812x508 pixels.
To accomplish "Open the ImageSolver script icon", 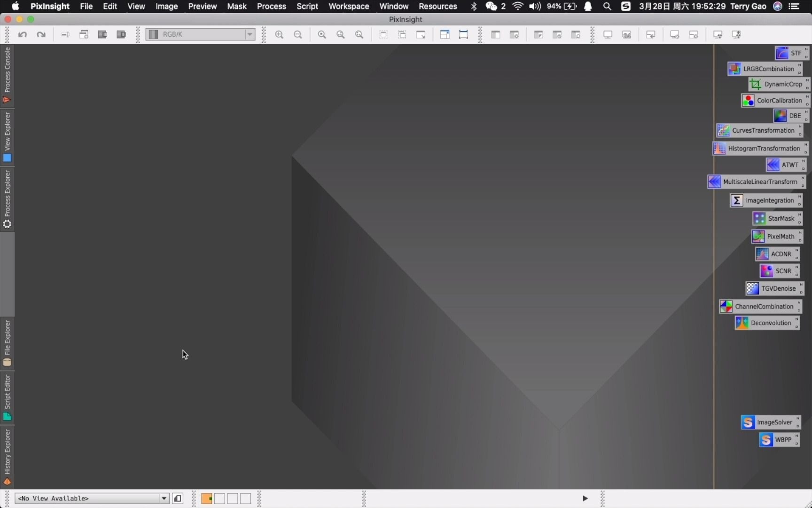I will tap(771, 422).
